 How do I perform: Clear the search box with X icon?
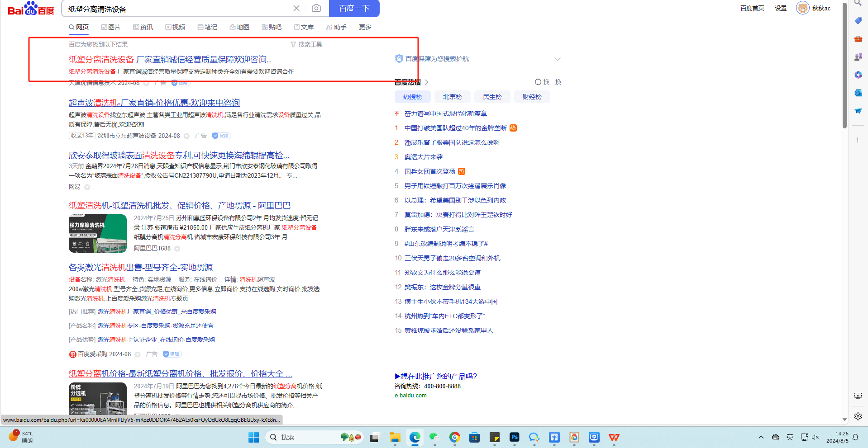296,8
